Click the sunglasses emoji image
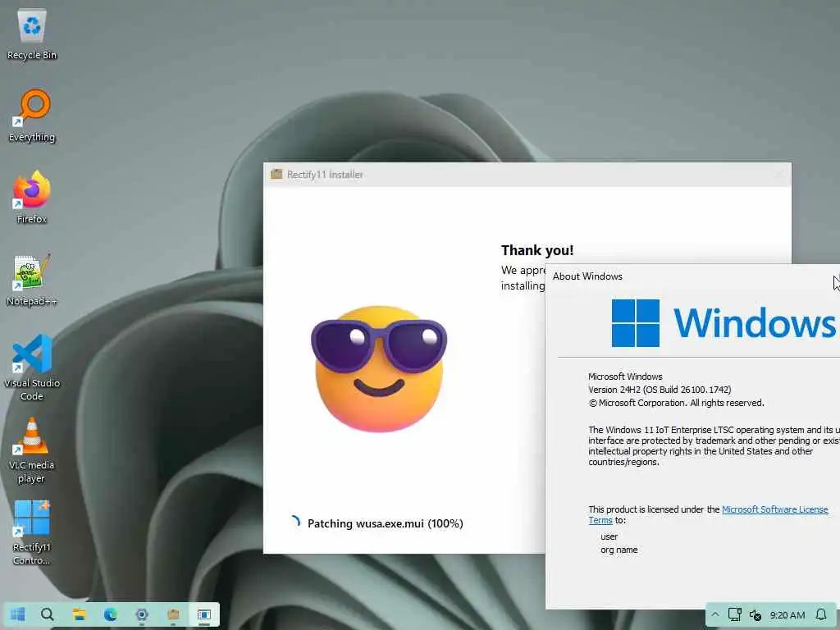The image size is (840, 630). (379, 368)
